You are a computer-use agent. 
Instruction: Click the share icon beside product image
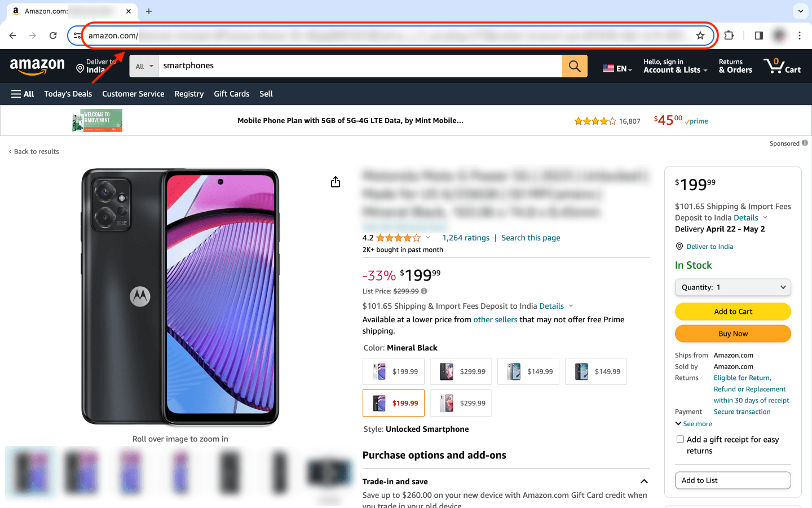click(336, 182)
